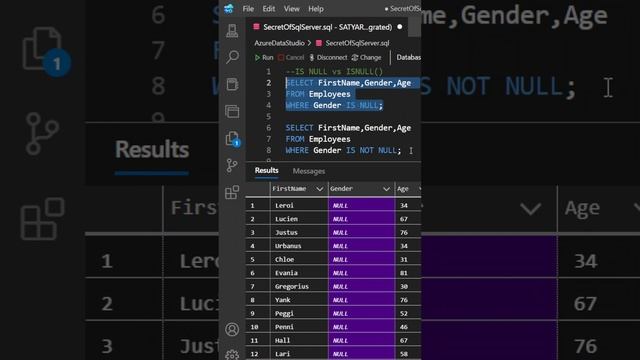This screenshot has height=360, width=640.
Task: Select row header number 7 in results
Action: tap(258, 286)
